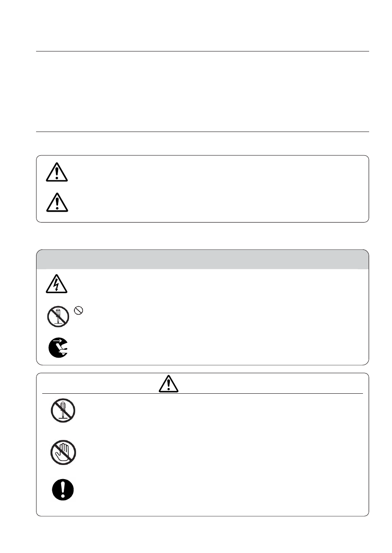The height and width of the screenshot is (553, 392).
Task: Click the do-not-touch hand prohibition icon
Action: pyautogui.click(x=63, y=451)
